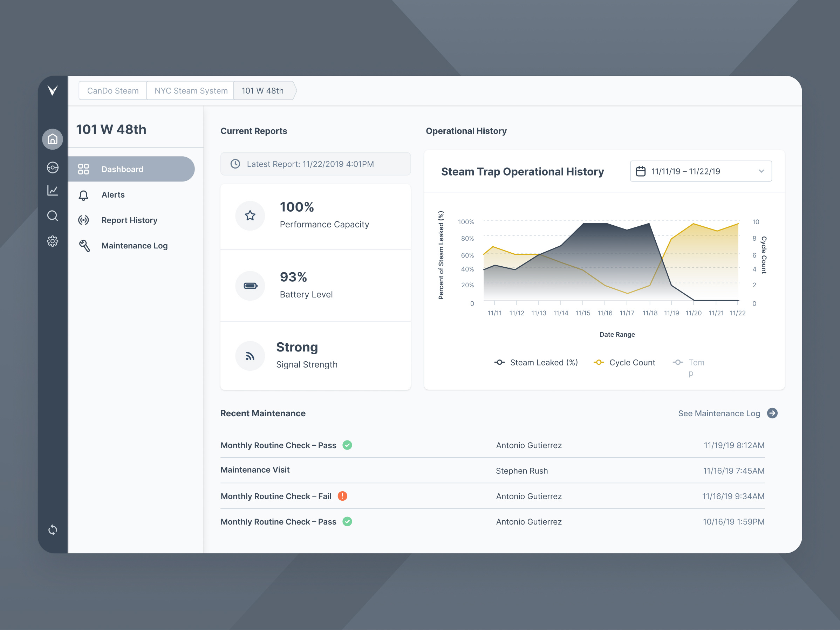Image resolution: width=840 pixels, height=630 pixels.
Task: Click the sync refresh icon
Action: tap(53, 529)
